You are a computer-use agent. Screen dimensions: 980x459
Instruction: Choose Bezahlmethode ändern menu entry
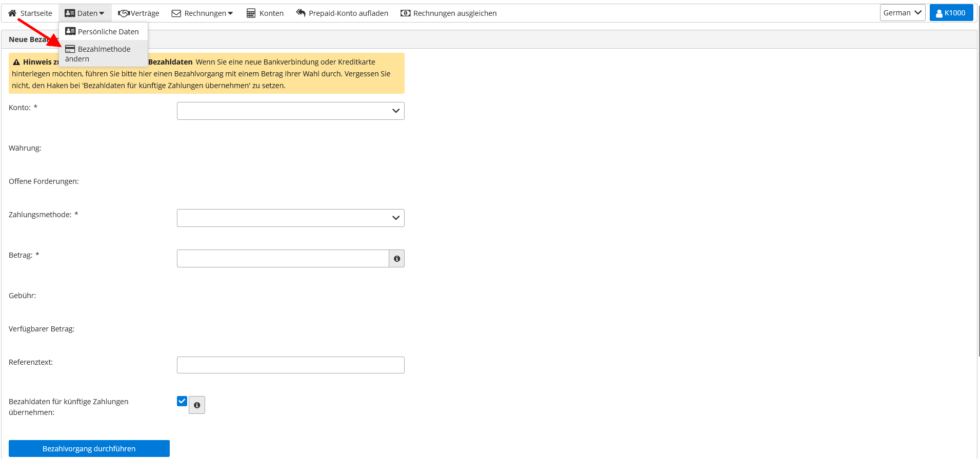pos(103,54)
